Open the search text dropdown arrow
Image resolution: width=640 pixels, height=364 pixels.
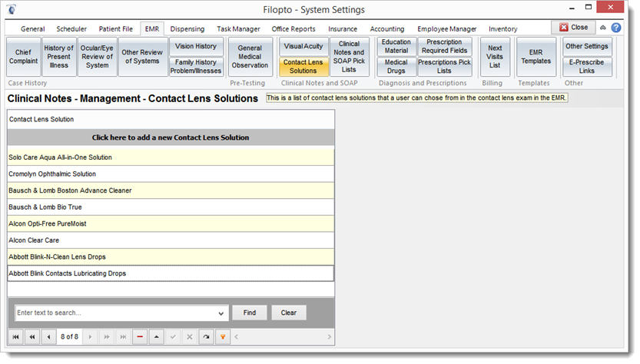[x=221, y=313]
